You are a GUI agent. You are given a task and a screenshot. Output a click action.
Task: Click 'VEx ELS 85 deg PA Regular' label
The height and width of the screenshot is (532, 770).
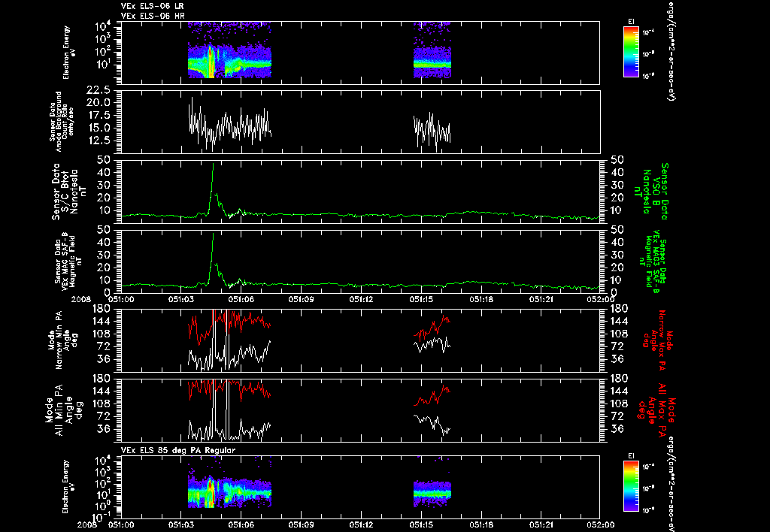[x=178, y=450]
